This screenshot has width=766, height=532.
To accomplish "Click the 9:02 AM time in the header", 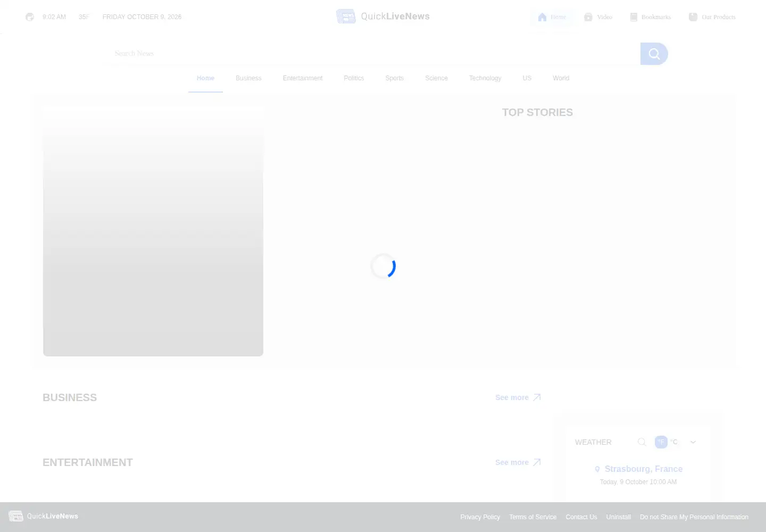I will 54,17.
